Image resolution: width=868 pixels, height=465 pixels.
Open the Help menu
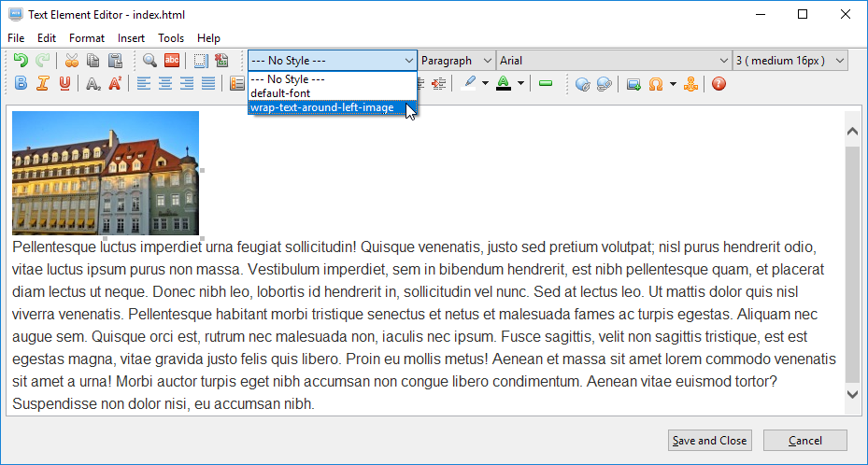click(x=208, y=38)
